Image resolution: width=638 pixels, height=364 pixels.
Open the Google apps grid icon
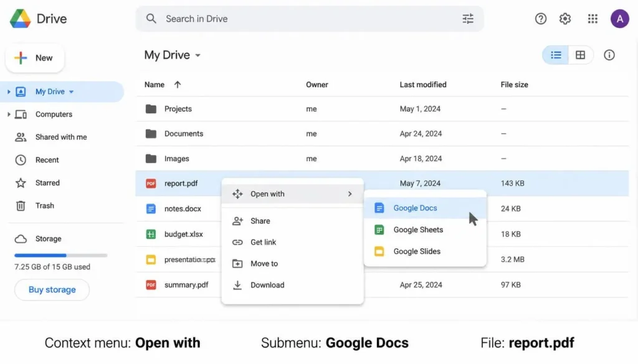click(x=593, y=19)
